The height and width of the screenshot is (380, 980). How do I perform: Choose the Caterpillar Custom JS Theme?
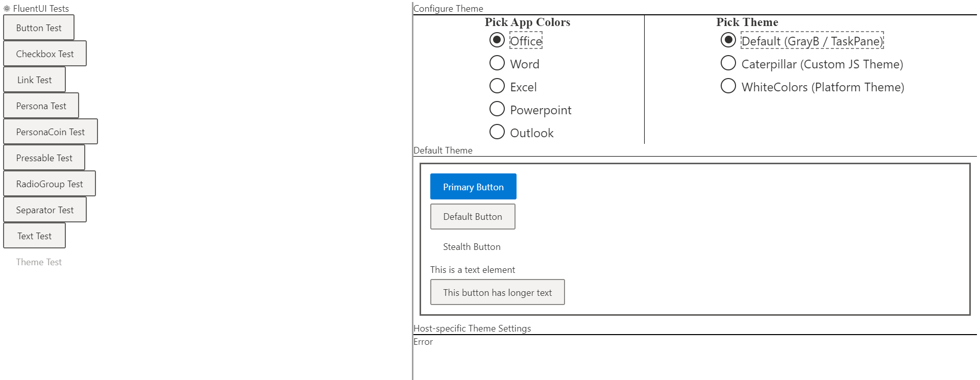pos(727,63)
